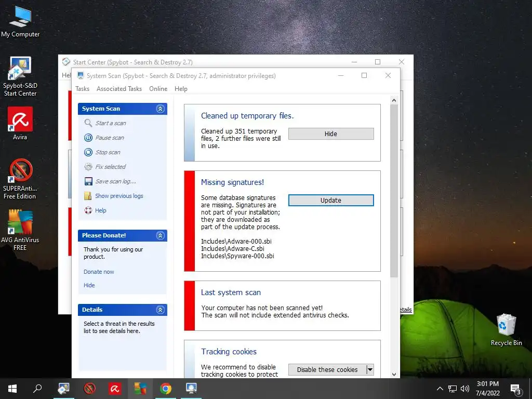
Task: Click the Help lifebuoy icon in sidebar
Action: tap(88, 210)
